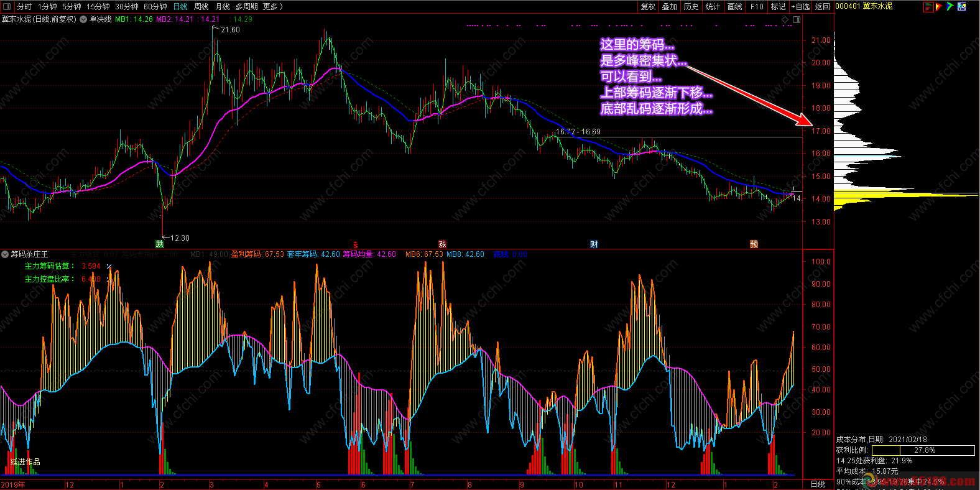This screenshot has width=980, height=490.
Task: Switch to 日线 daily chart
Action: click(180, 7)
